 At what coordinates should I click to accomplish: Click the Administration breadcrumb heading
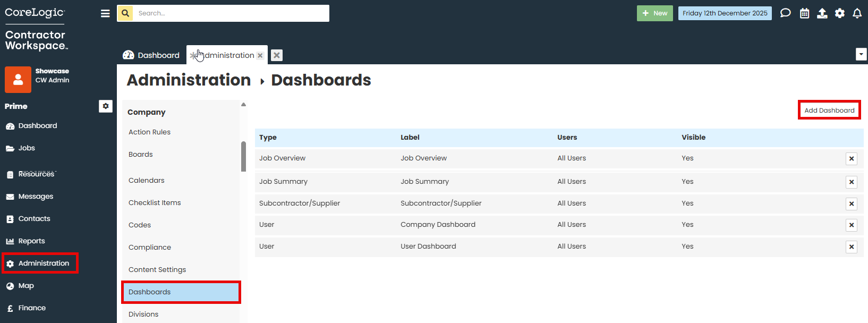click(x=189, y=80)
